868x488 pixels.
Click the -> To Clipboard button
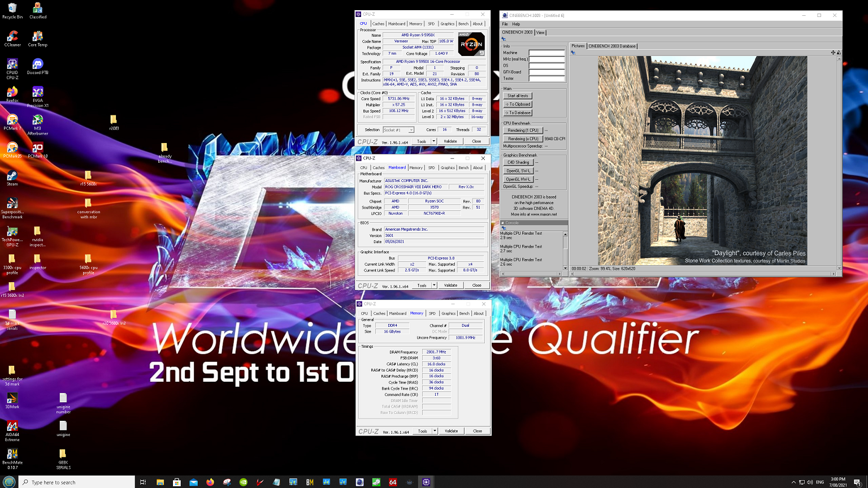tap(518, 104)
